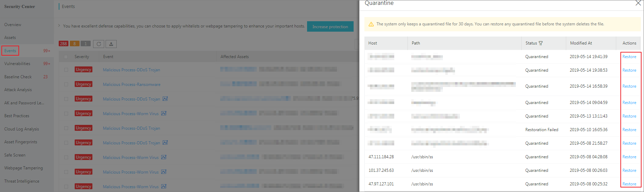
Task: Check the box for the Ransomware event row
Action: (x=66, y=85)
